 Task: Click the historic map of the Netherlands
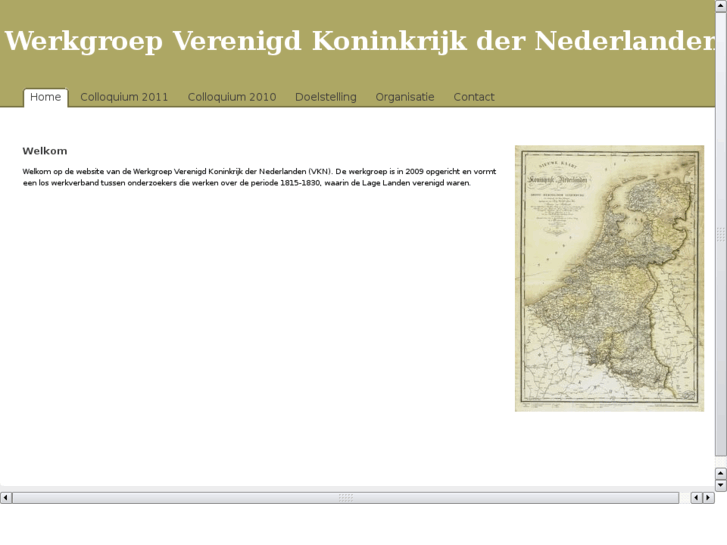[x=609, y=278]
